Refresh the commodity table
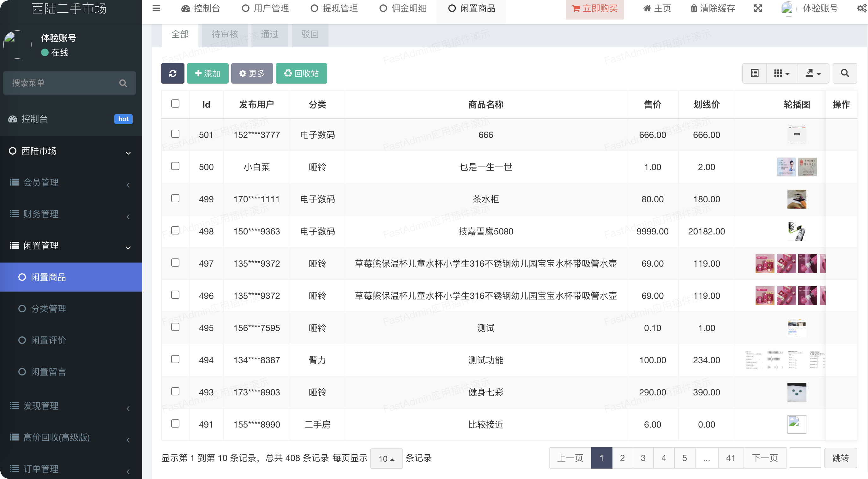Image resolution: width=868 pixels, height=479 pixels. point(172,73)
